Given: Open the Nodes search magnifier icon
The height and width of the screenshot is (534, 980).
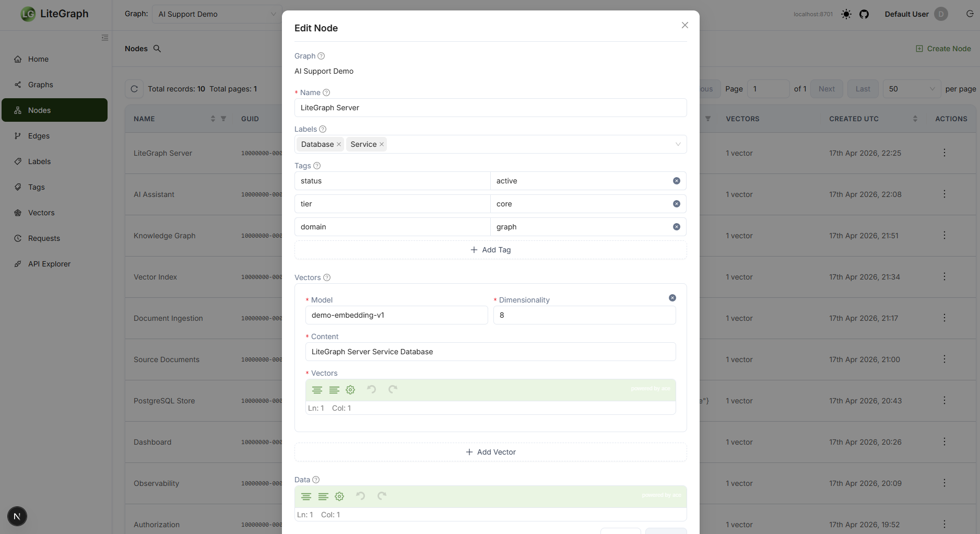Looking at the screenshot, I should [x=158, y=48].
